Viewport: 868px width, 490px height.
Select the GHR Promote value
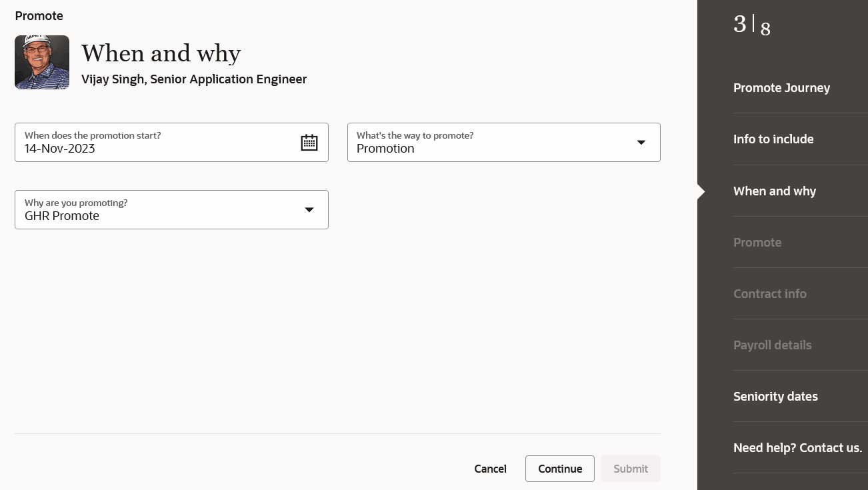pos(61,215)
